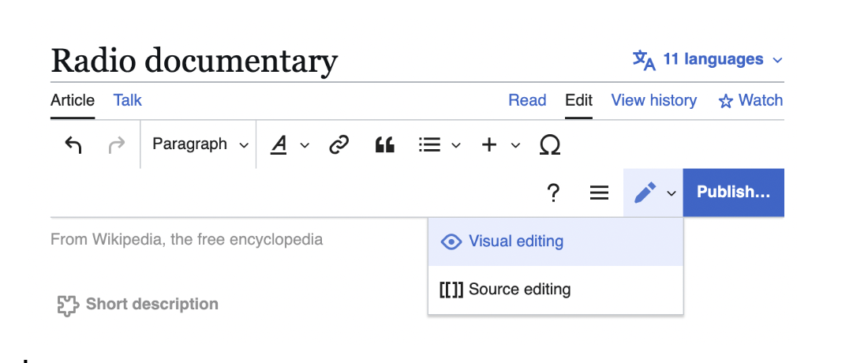
Task: Insert a citation with the quotation-mark icon
Action: [x=385, y=145]
